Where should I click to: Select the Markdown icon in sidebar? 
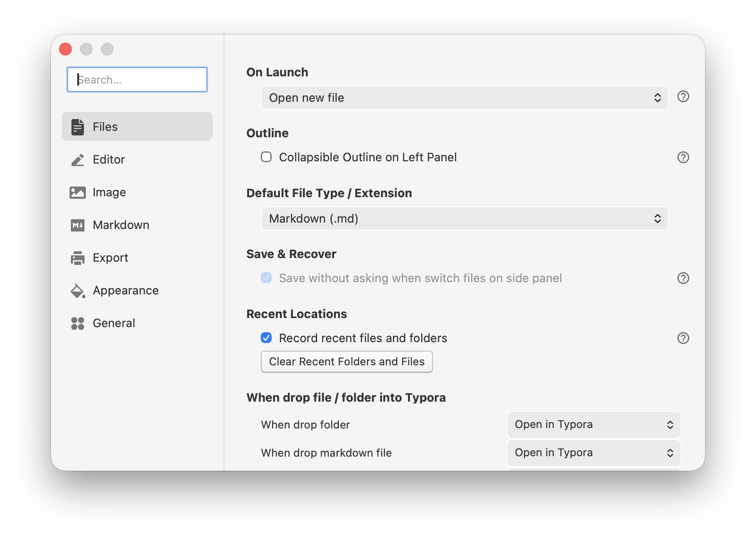78,225
